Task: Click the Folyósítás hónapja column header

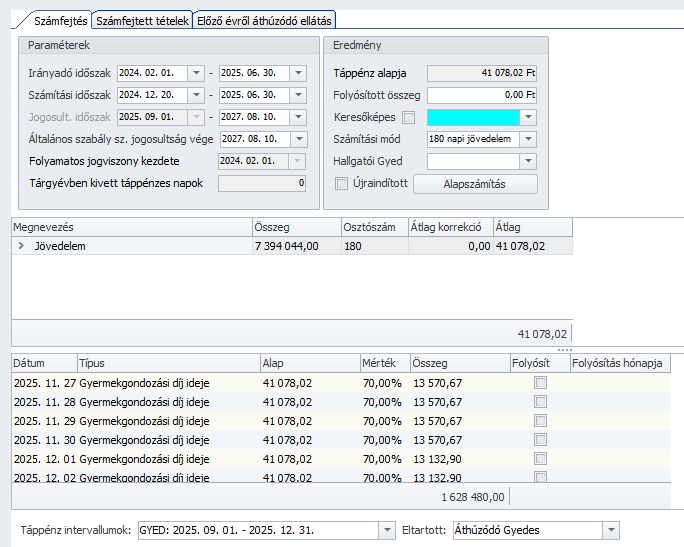Action: coord(618,363)
